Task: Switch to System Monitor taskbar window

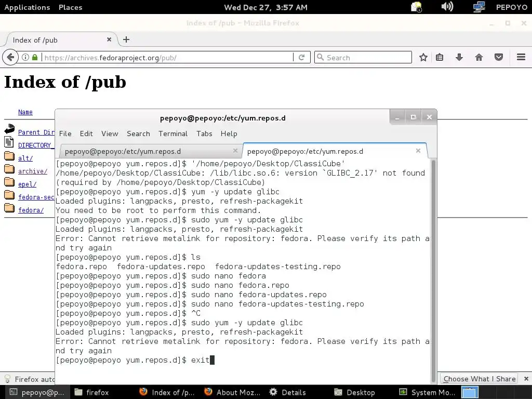Action: tap(427, 392)
